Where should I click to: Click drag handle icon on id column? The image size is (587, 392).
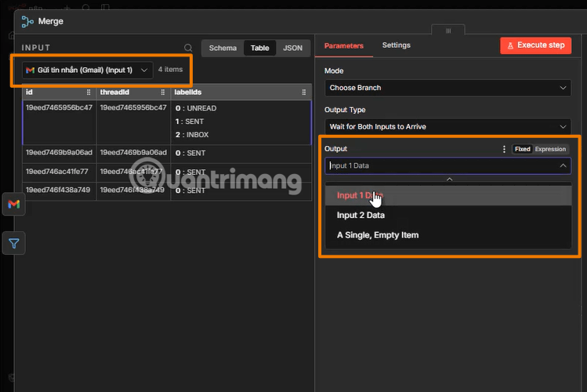click(89, 92)
